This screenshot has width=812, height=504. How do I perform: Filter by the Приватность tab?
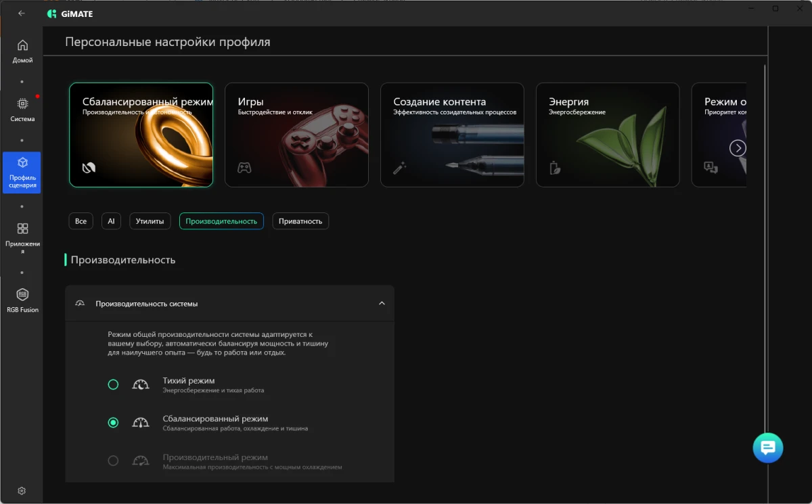click(x=300, y=221)
